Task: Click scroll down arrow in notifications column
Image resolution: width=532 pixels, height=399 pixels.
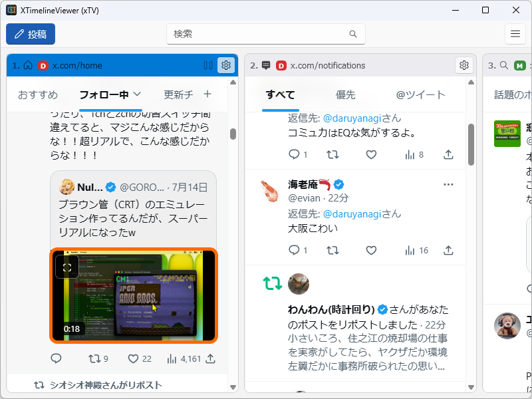Action: 471,387
